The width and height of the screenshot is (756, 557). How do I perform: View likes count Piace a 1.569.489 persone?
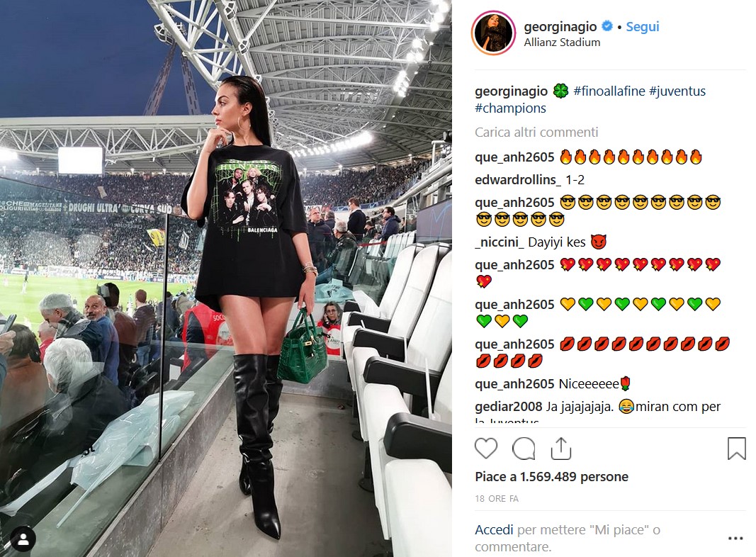tap(551, 477)
